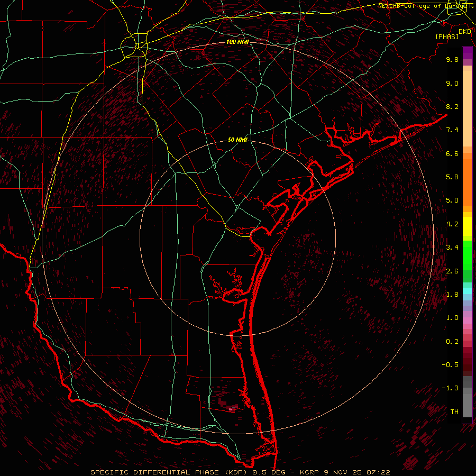
Task: Select the 1.0 scale value
Action: (452, 318)
